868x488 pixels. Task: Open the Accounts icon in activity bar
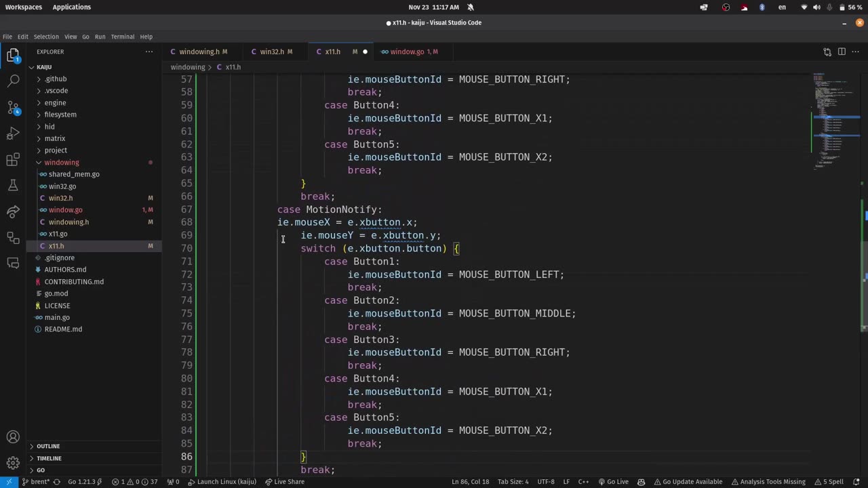(13, 437)
